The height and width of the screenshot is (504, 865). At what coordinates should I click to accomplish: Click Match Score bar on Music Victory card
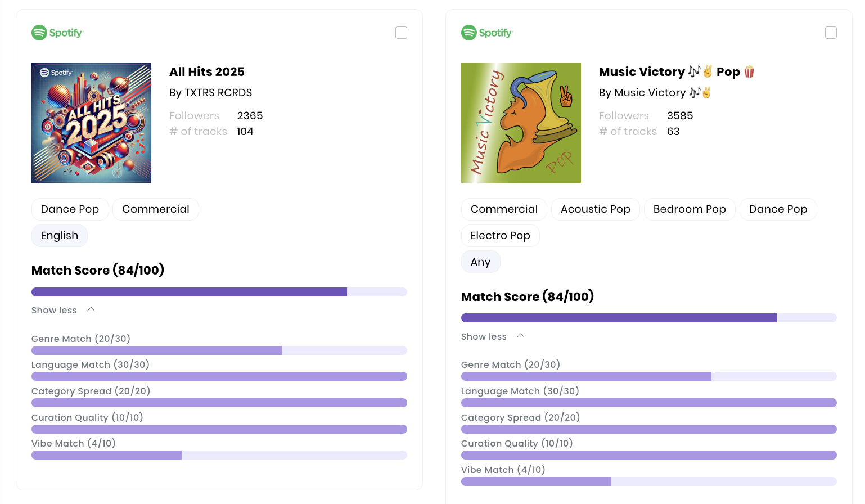point(649,318)
